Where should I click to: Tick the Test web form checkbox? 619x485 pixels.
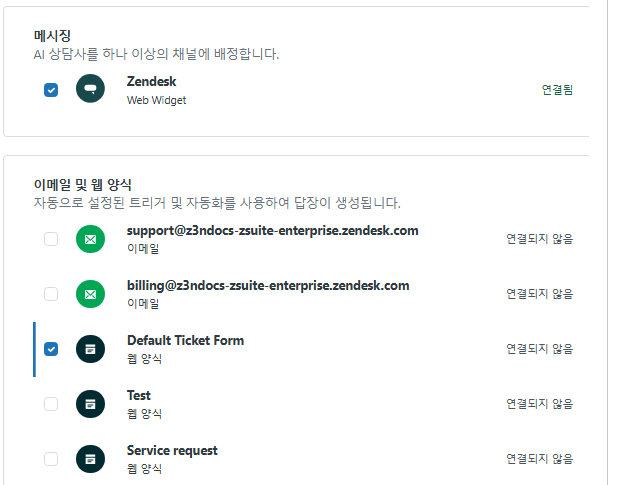pos(51,404)
